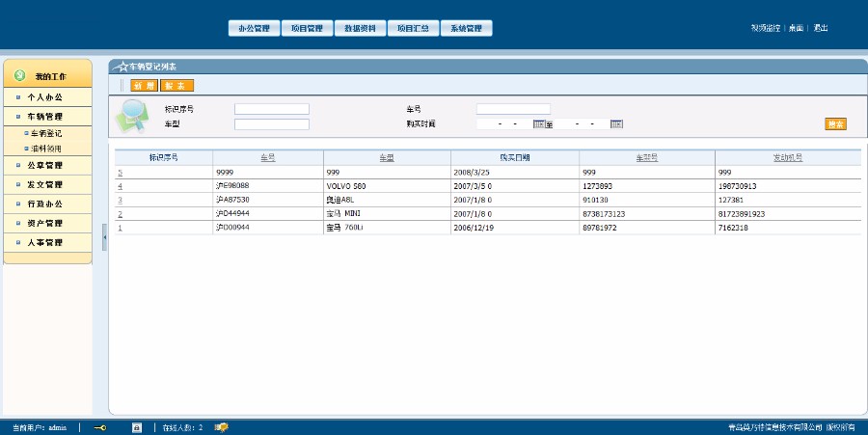Click the message icon beside online users count
Viewport: 868px width, 435px height.
222,427
